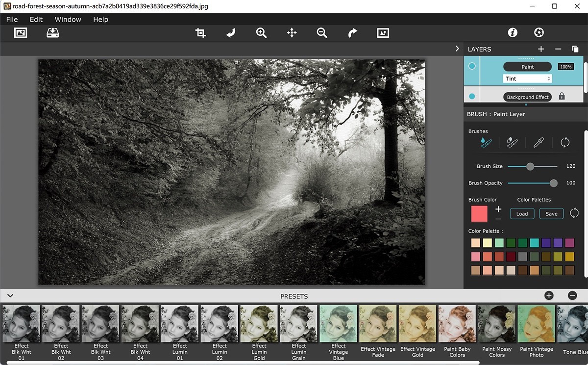Load a saved color palette
Viewport: 588px width, 365px height.
coord(521,213)
